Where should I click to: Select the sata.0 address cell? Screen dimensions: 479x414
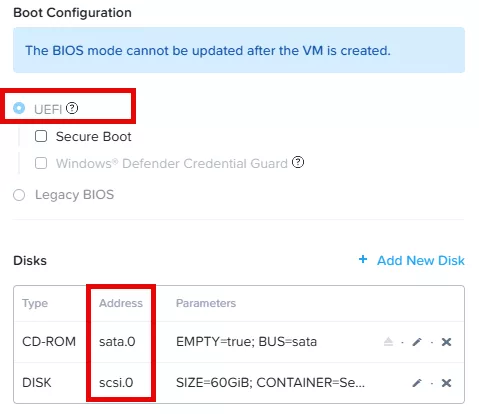coord(117,342)
